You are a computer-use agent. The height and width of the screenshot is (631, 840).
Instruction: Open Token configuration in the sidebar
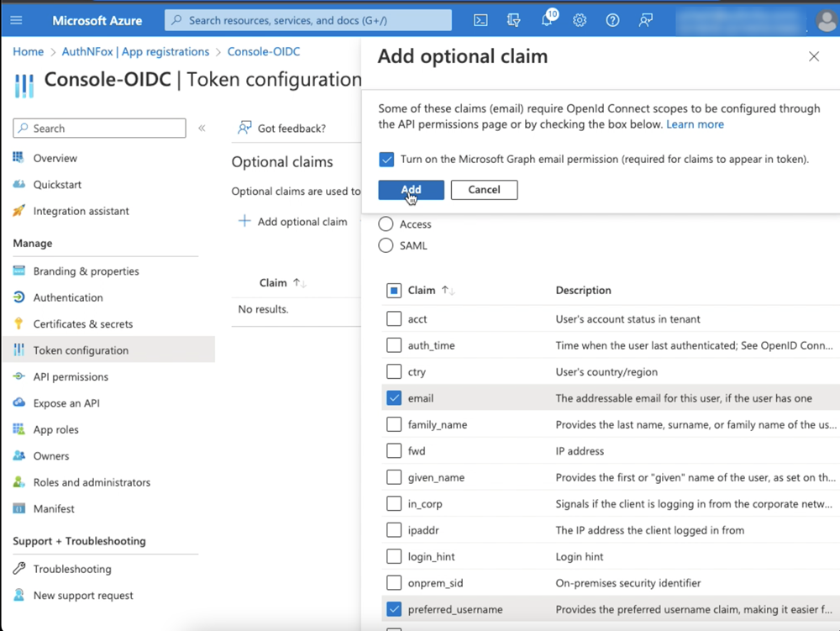click(108, 350)
